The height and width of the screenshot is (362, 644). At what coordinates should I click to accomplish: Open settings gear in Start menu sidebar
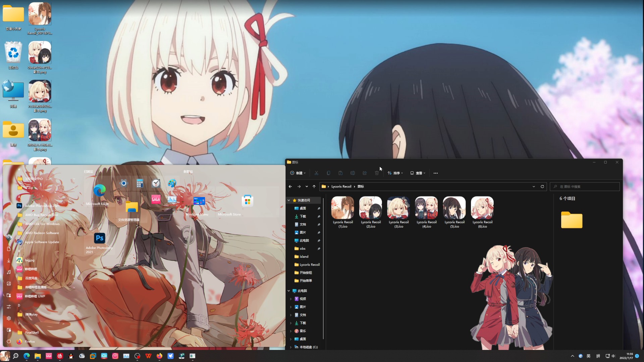point(9,318)
